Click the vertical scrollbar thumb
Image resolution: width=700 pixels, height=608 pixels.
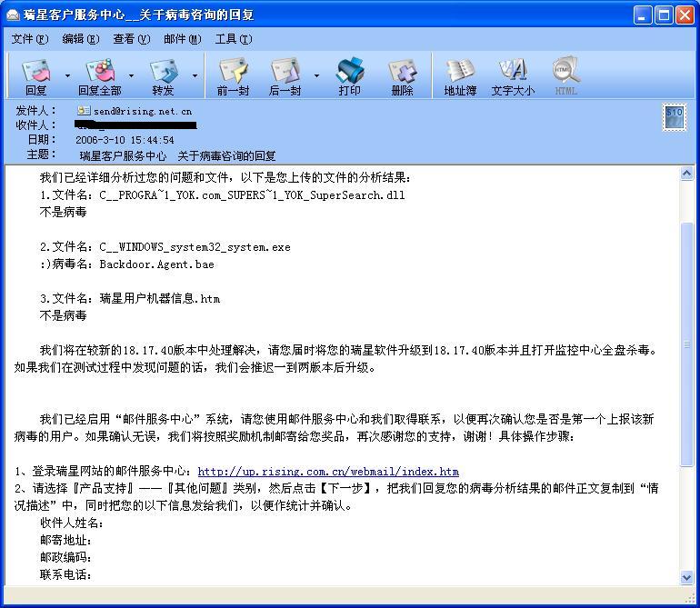[x=686, y=344]
